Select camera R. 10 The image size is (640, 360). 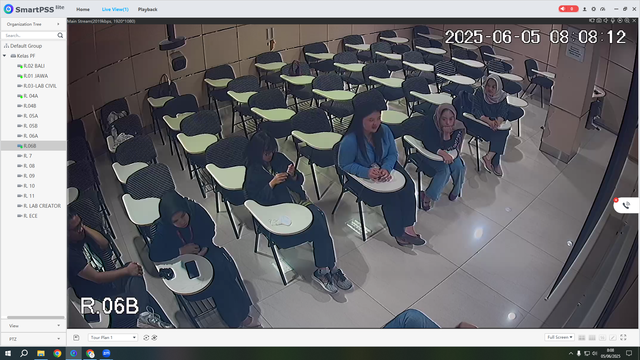pos(29,186)
